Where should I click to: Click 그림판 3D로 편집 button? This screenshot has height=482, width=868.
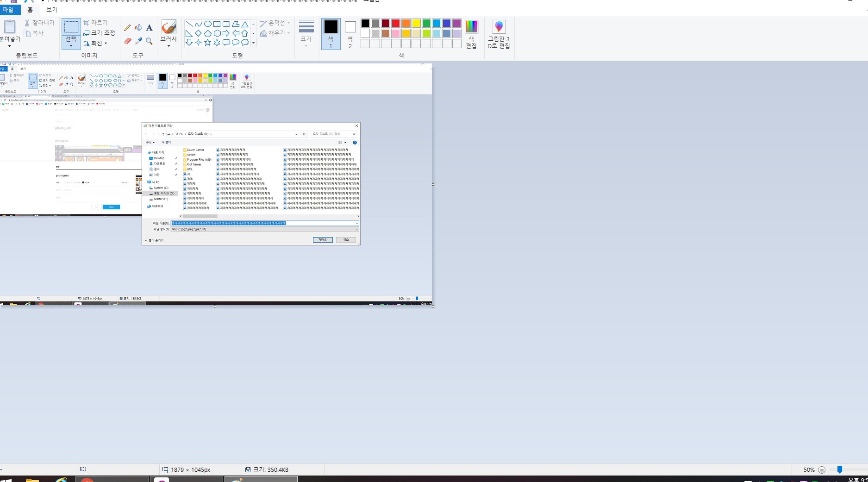pyautogui.click(x=499, y=34)
